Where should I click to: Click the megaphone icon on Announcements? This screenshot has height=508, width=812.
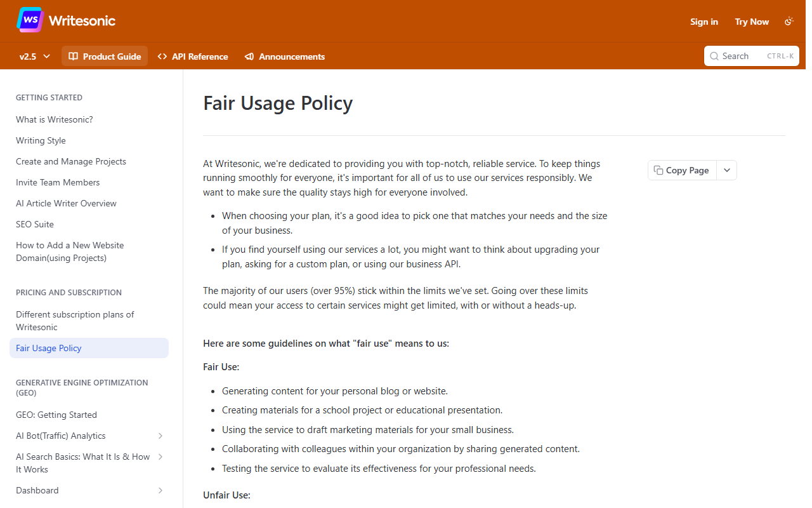point(249,57)
